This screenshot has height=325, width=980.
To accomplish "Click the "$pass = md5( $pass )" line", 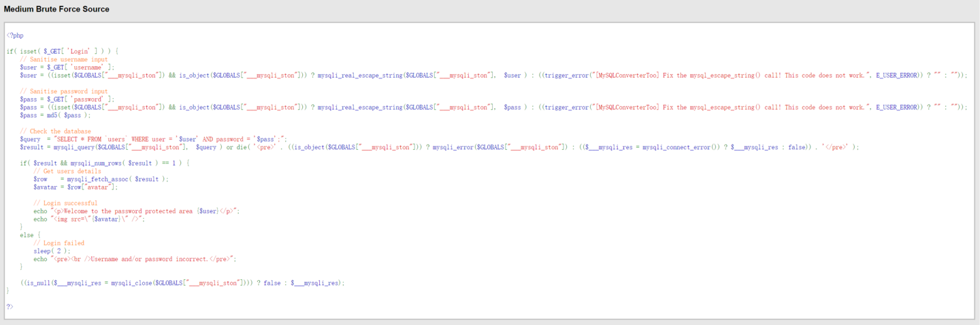I will pyautogui.click(x=55, y=115).
